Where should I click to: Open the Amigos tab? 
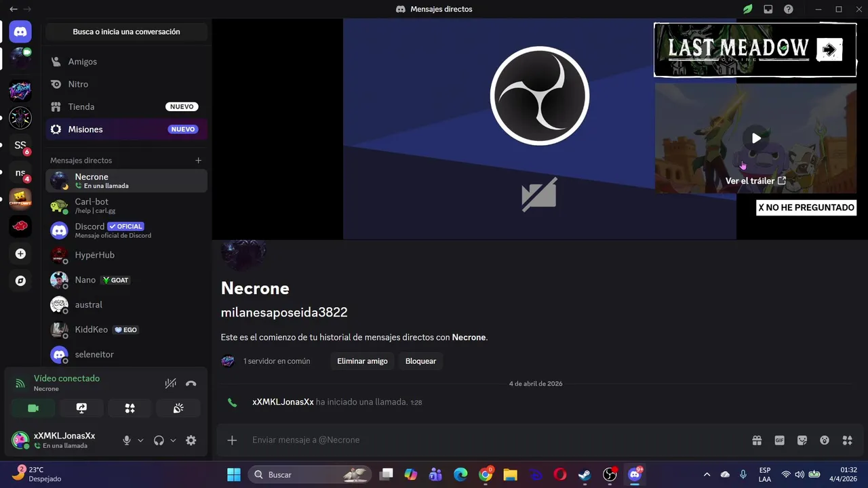[126, 62]
